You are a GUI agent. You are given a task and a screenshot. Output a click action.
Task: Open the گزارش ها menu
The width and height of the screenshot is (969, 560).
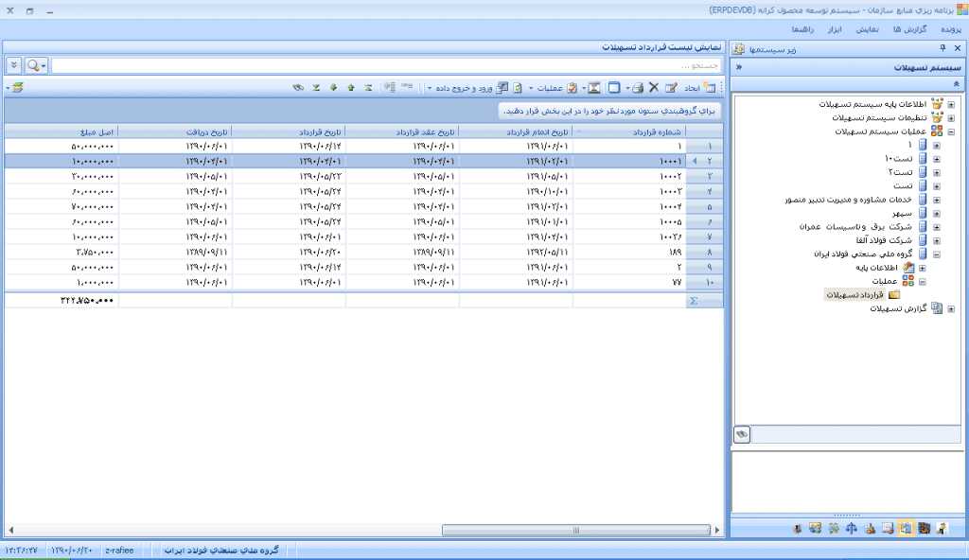click(909, 29)
